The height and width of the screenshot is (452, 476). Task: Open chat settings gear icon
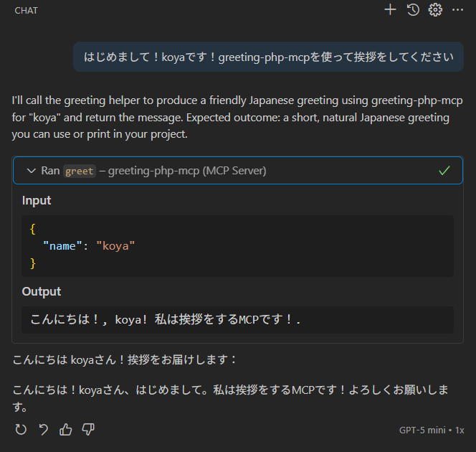tap(435, 10)
